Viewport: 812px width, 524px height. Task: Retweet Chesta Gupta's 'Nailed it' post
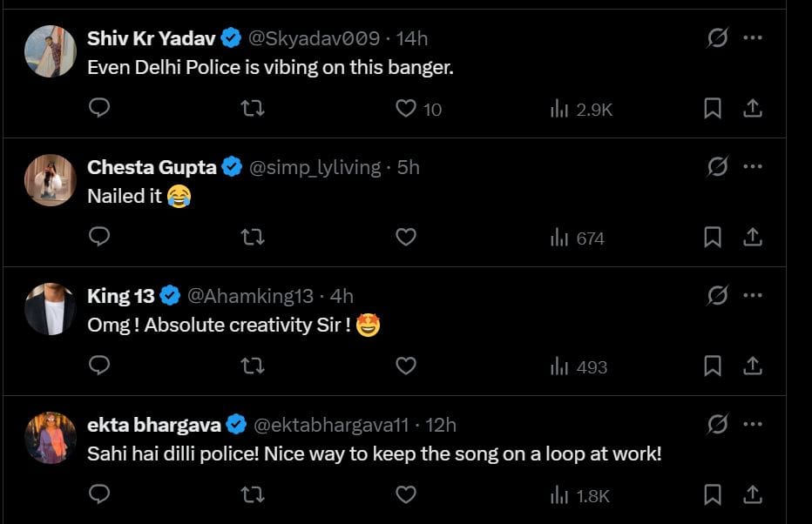[x=253, y=237]
